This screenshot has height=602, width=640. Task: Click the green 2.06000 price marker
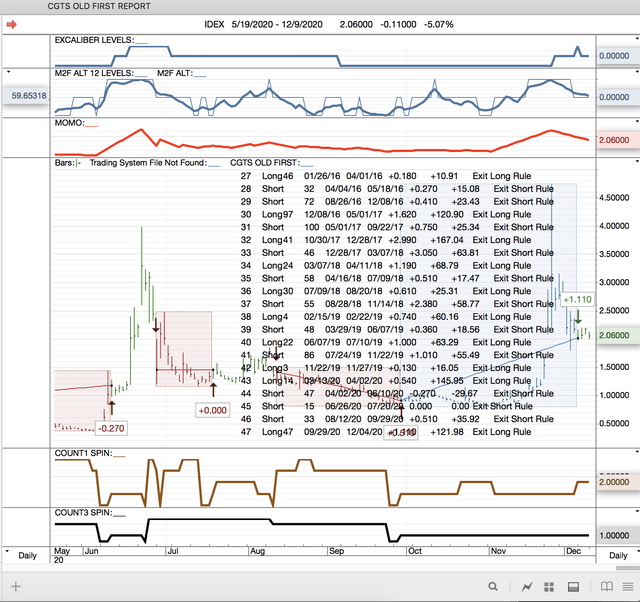click(618, 335)
